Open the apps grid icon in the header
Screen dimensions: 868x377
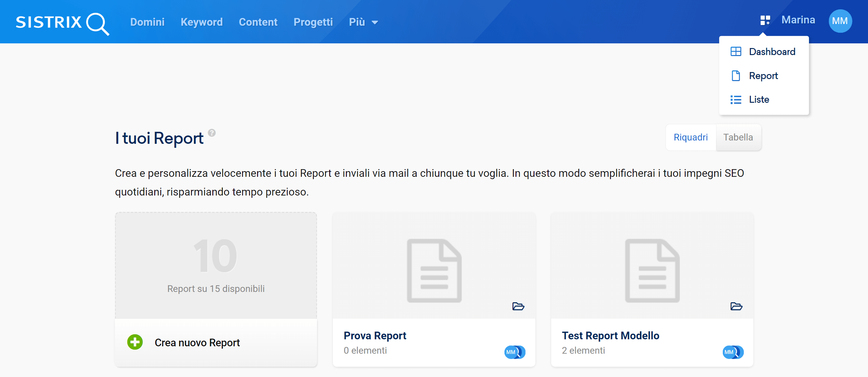(765, 21)
